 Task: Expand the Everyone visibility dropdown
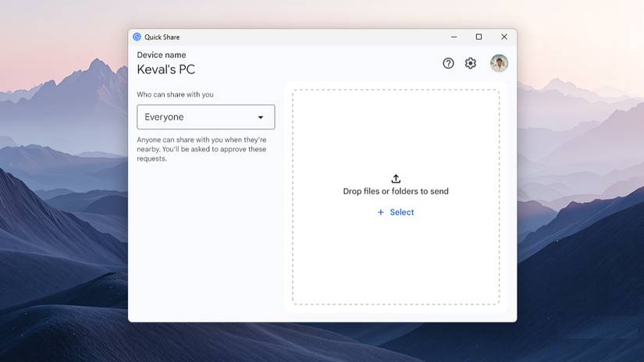click(206, 117)
